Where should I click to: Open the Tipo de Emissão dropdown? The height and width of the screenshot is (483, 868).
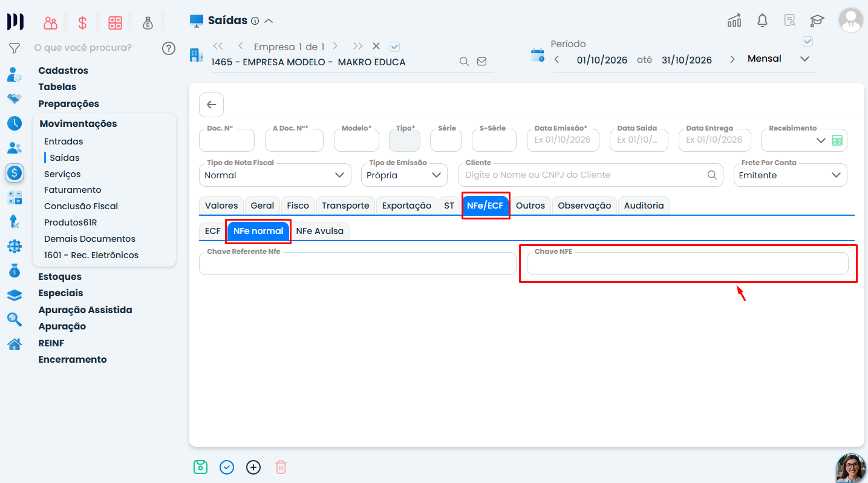tap(404, 175)
